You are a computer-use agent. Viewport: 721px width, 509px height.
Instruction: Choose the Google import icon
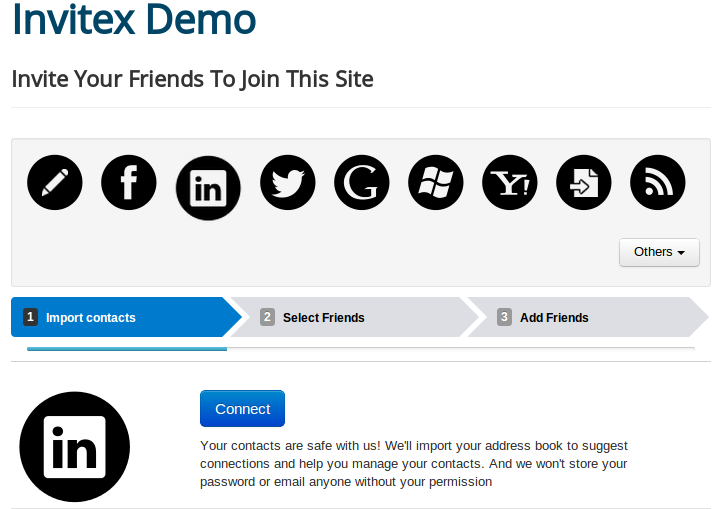(362, 183)
